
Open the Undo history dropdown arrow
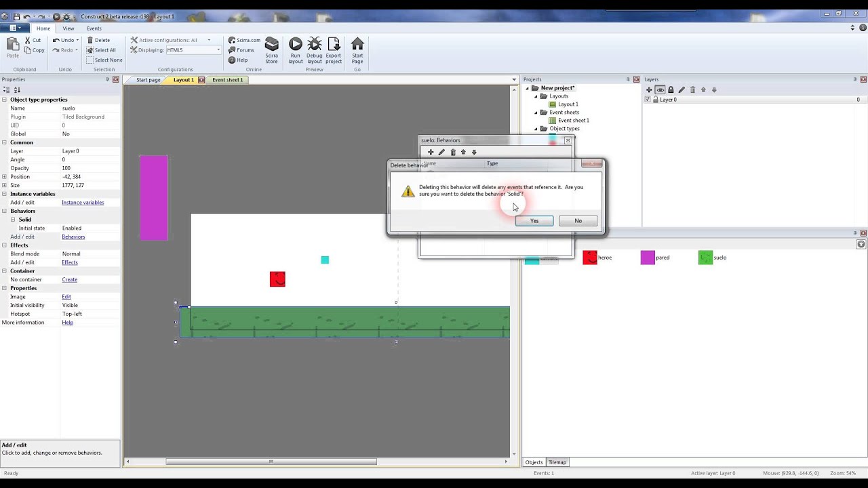77,40
